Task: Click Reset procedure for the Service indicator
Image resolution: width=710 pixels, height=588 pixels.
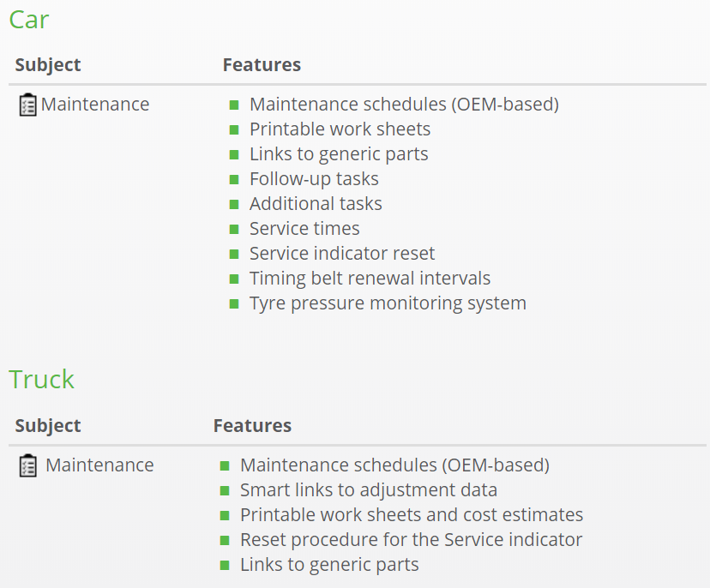Action: [411, 540]
